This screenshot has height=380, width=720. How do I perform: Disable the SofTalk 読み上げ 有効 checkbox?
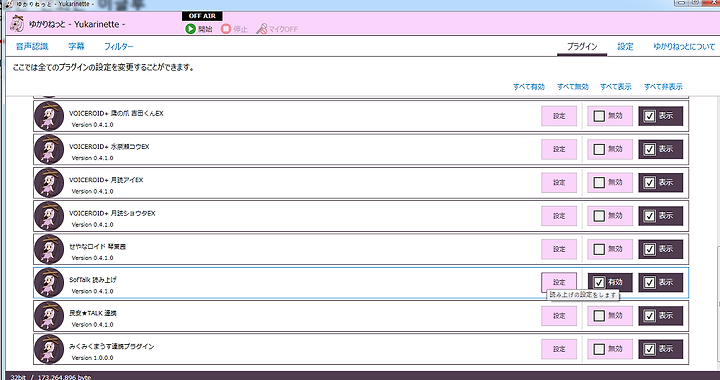[599, 282]
